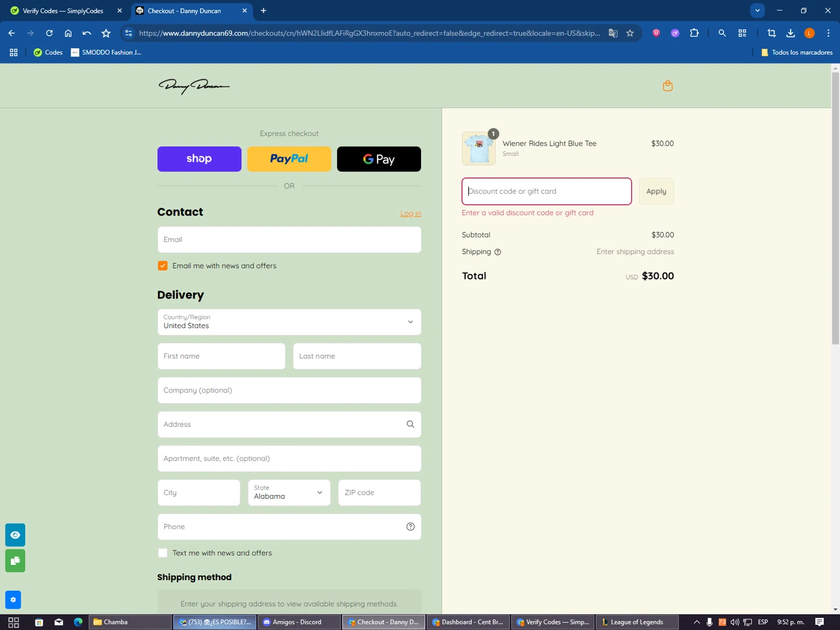Open the Country/Region dropdown
Screen dimensions: 840x630
pos(289,322)
